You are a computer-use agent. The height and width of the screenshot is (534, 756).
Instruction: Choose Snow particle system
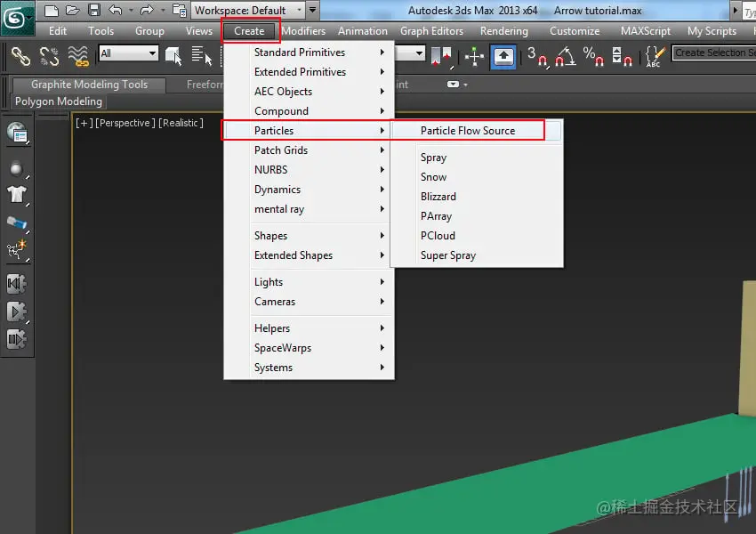(477, 177)
